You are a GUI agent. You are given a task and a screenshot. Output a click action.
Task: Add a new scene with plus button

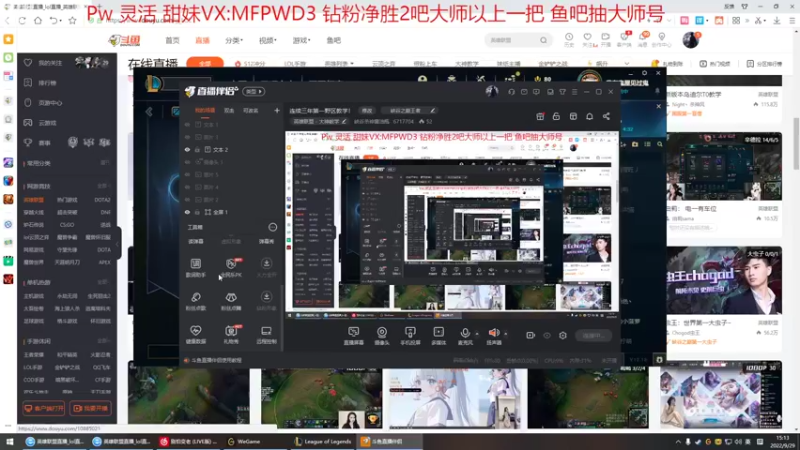coord(277,110)
